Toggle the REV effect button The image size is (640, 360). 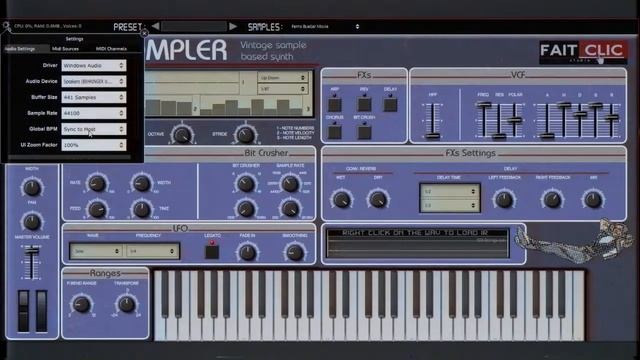pos(364,105)
